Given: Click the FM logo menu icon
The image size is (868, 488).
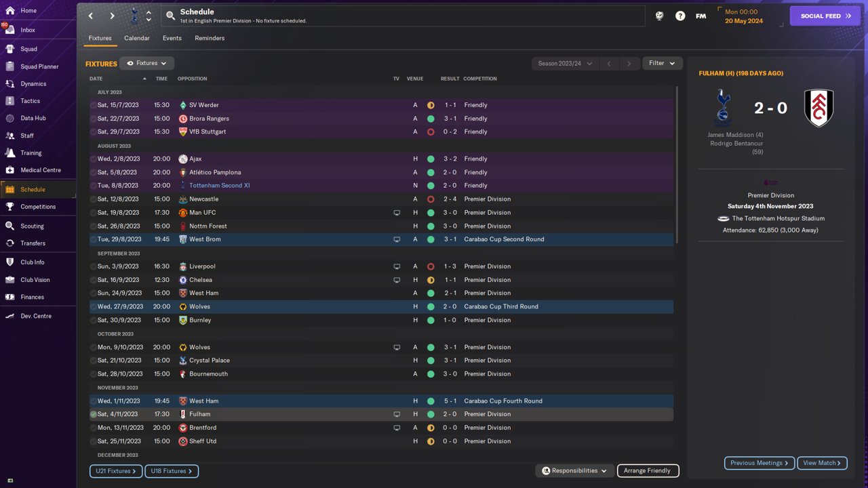Looking at the screenshot, I should [x=701, y=16].
